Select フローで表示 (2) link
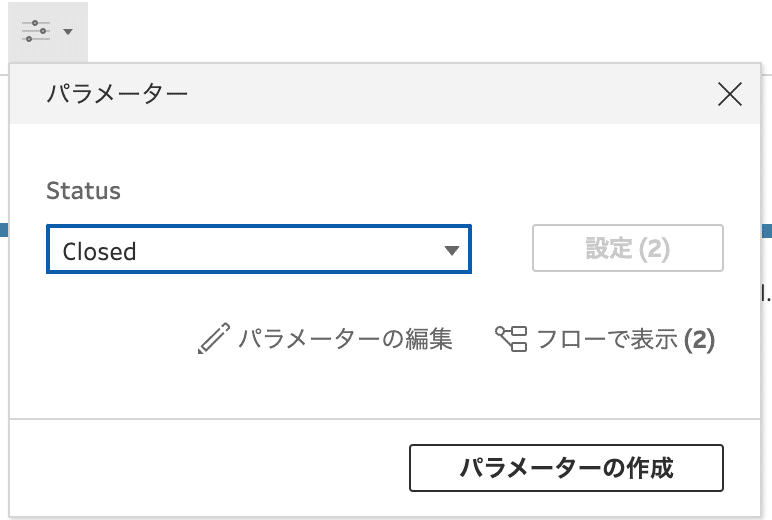The height and width of the screenshot is (520, 772). 625,339
